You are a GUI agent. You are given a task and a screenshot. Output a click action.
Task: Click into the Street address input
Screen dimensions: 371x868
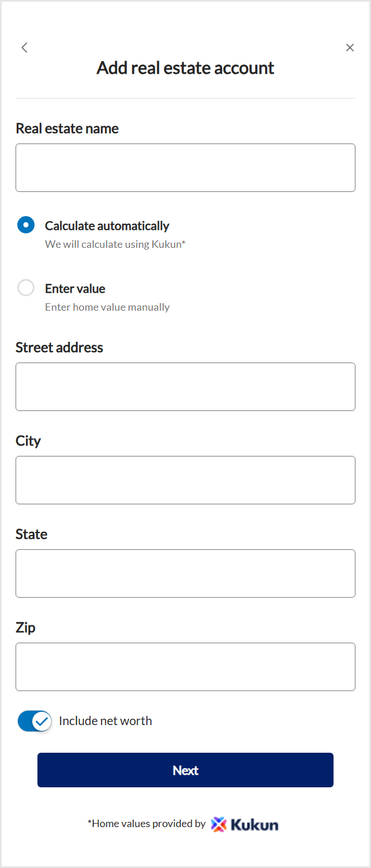185,387
